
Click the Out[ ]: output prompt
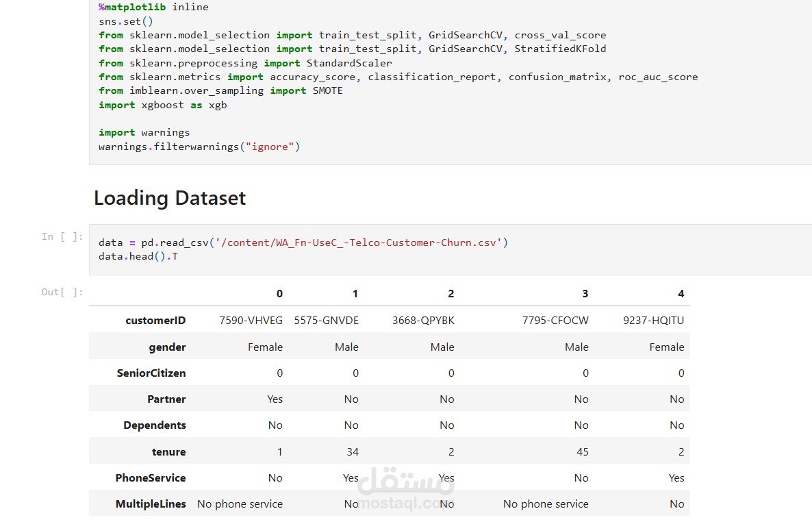(62, 291)
